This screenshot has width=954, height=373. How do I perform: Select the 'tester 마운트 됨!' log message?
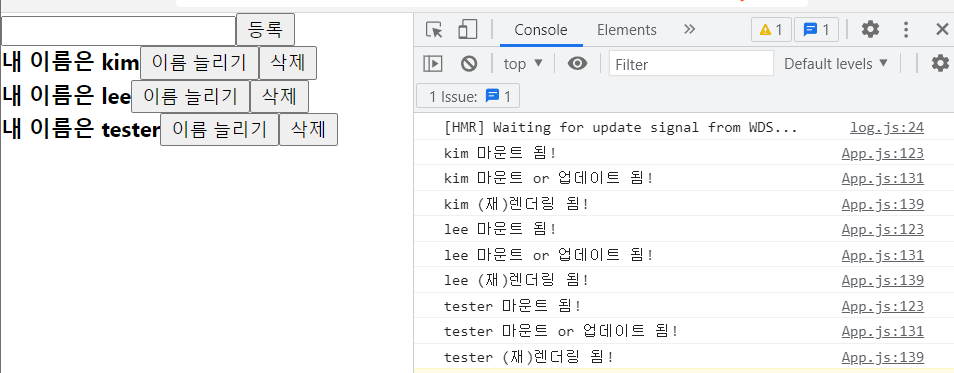[512, 306]
